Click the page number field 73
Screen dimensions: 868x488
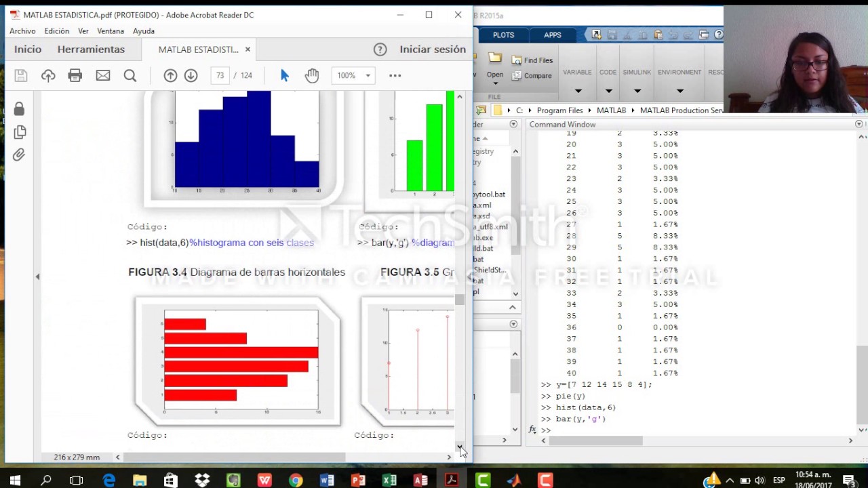tap(220, 76)
